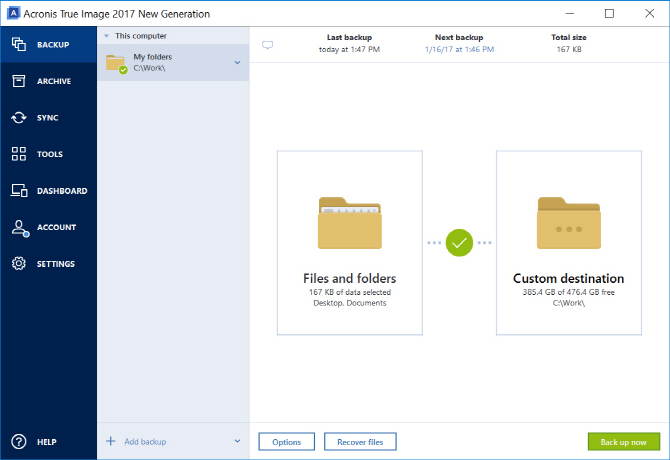Expand the My folders backup chevron
The width and height of the screenshot is (670, 460).
(238, 62)
